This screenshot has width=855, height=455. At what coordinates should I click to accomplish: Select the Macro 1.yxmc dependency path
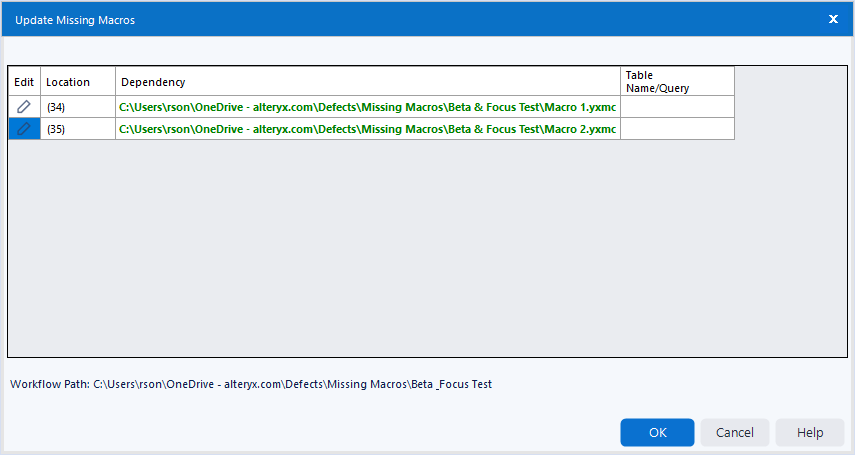click(368, 107)
